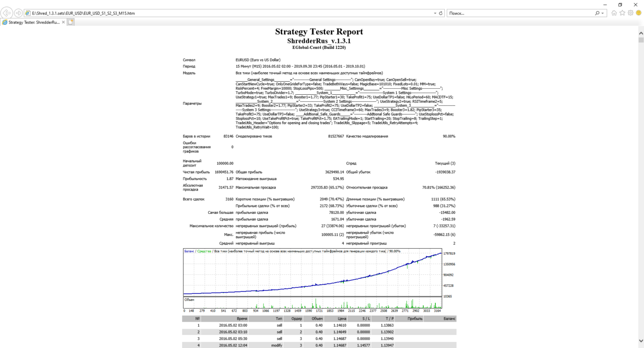Go forward with the browser Forward arrow
This screenshot has height=348, width=644.
[x=18, y=13]
